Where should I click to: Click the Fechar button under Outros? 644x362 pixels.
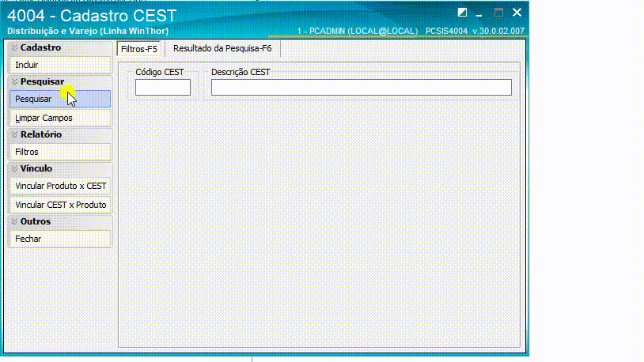[60, 239]
